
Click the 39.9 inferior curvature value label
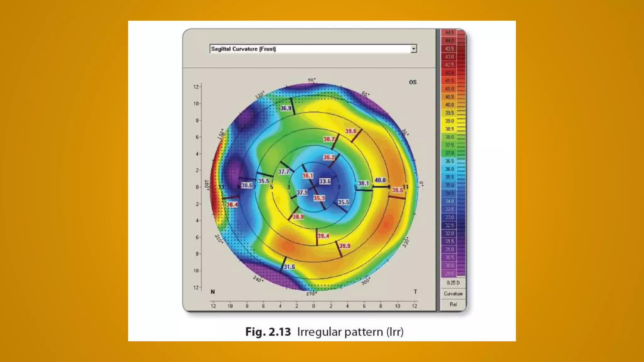(345, 246)
